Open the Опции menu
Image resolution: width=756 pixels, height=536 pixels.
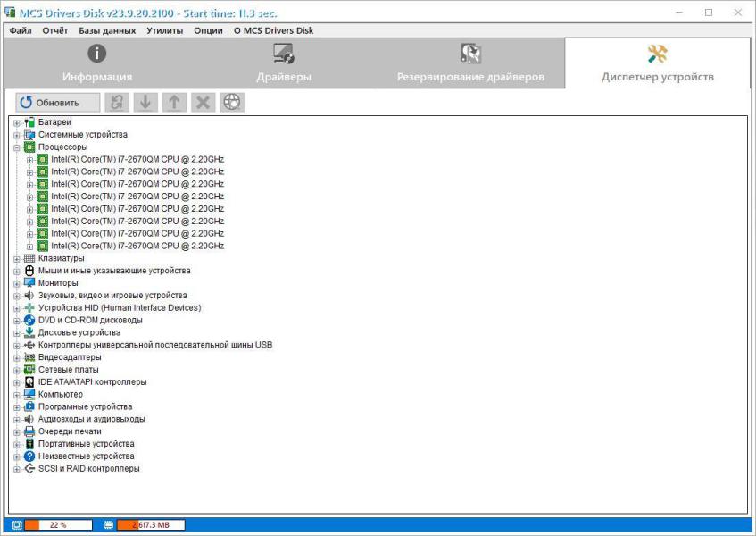208,31
